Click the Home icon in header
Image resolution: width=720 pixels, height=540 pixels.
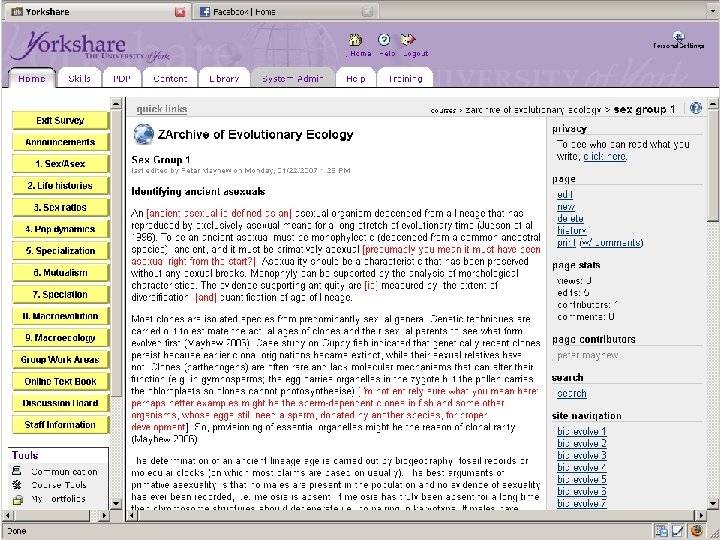[x=355, y=40]
